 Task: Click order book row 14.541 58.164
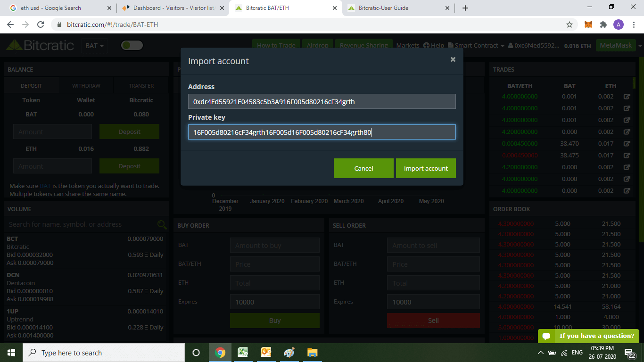pos(561,306)
